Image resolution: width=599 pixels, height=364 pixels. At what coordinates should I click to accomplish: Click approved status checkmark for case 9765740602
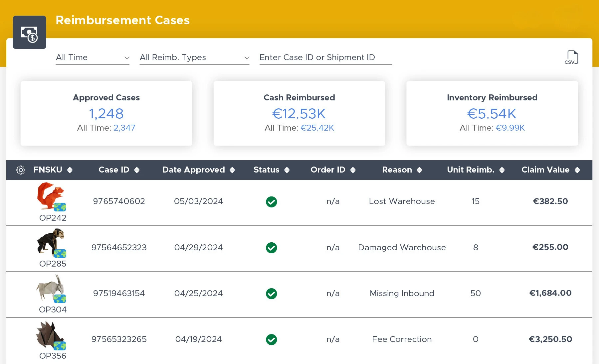272,202
